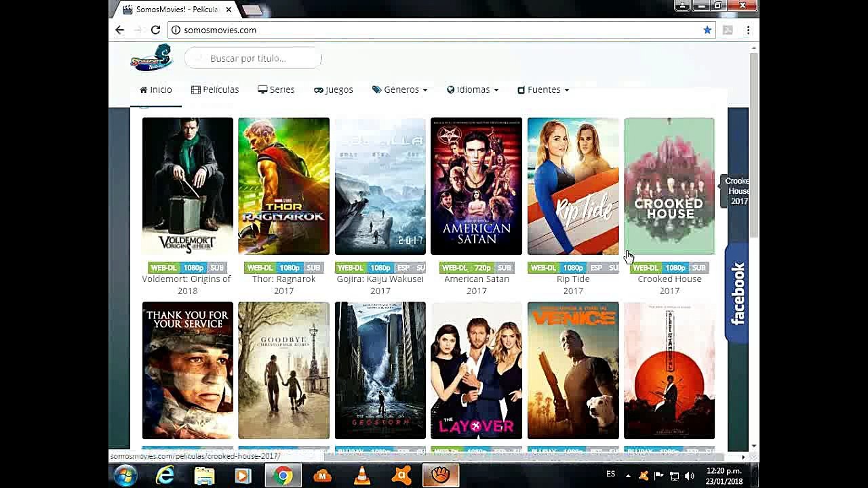Open the Venice movie poster

click(x=573, y=371)
